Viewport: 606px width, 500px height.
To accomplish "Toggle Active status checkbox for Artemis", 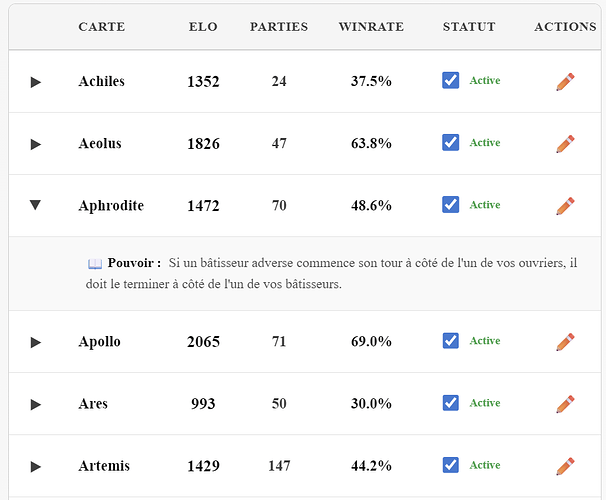I will [x=450, y=465].
